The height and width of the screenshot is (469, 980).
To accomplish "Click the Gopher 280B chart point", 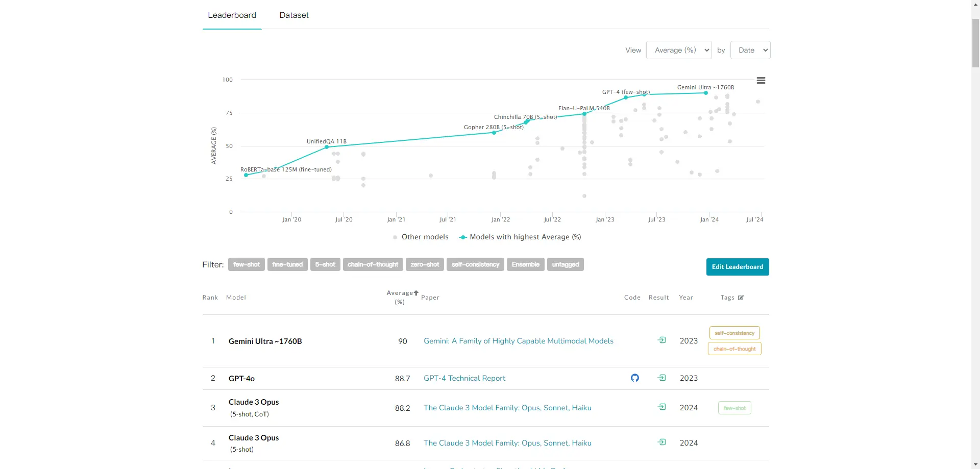I will point(494,133).
